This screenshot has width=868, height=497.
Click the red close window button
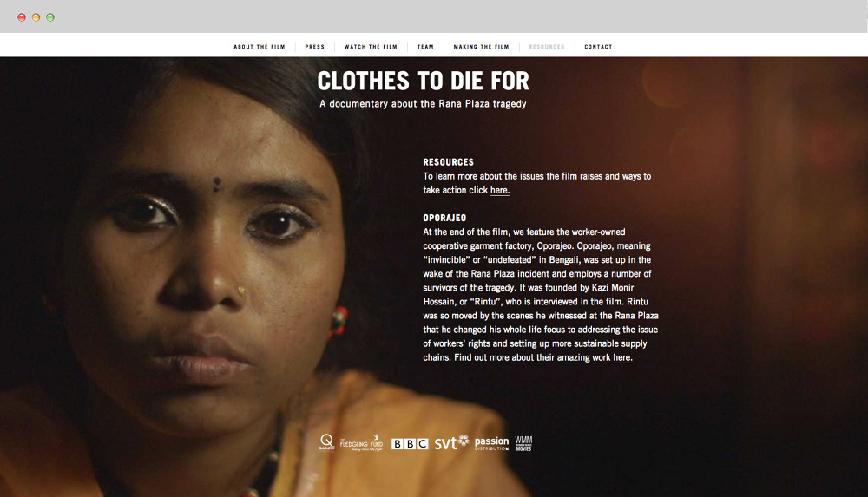tap(22, 17)
